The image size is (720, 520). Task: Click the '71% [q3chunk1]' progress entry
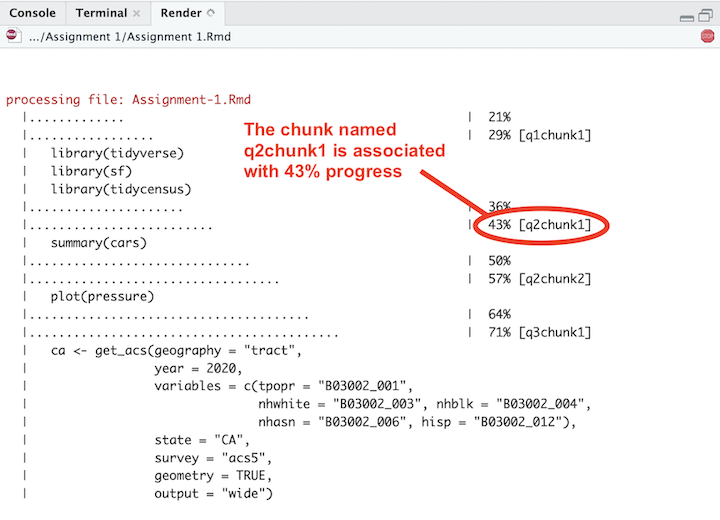click(x=540, y=332)
